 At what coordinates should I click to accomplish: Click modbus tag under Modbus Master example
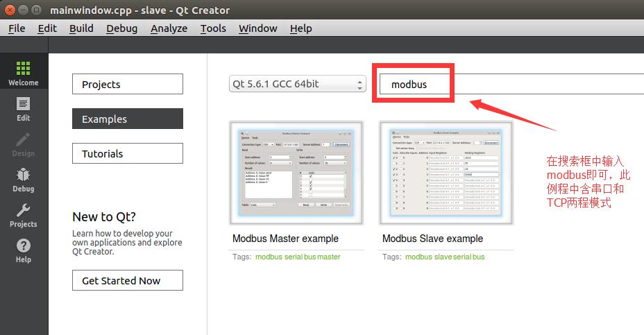[269, 257]
